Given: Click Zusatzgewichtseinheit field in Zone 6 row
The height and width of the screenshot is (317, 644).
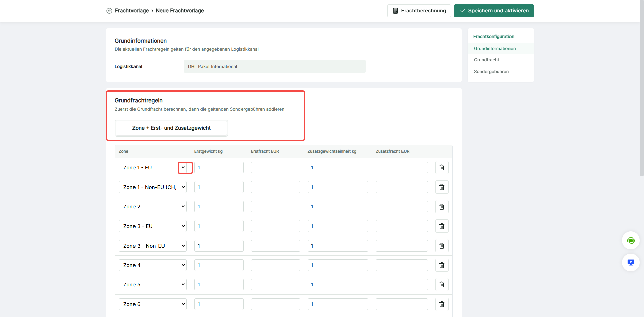Looking at the screenshot, I should [x=338, y=304].
